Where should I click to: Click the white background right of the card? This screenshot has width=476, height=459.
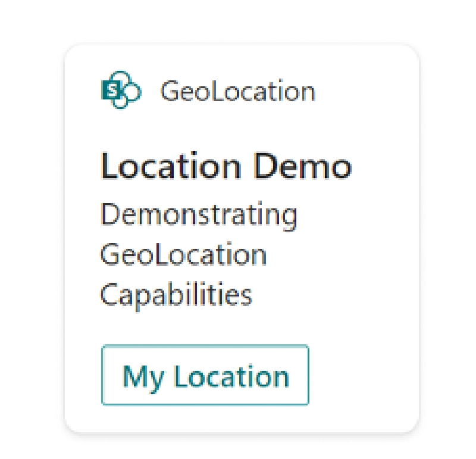pyautogui.click(x=447, y=238)
